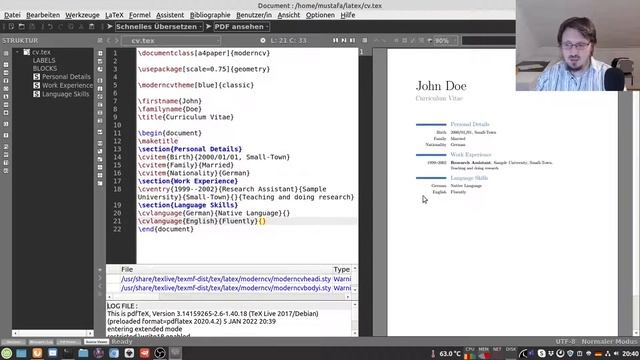Click the 20:40 clock in system tray
The height and width of the screenshot is (360, 640).
[631, 353]
